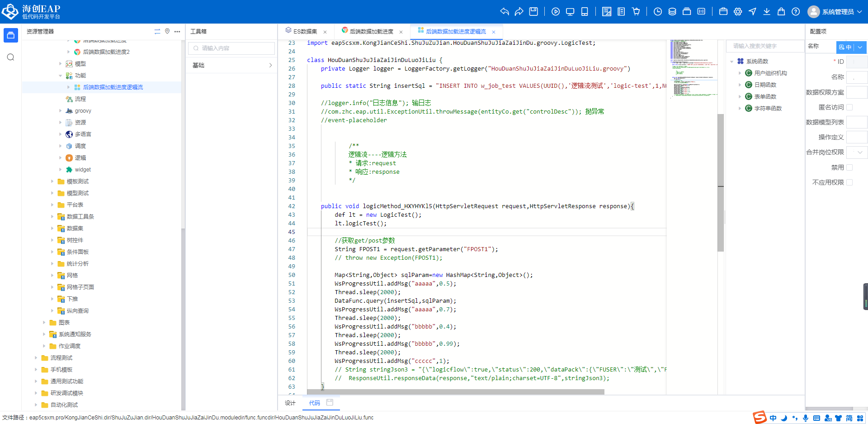
Task: Collapse the 功能 tree node
Action: tap(61, 76)
